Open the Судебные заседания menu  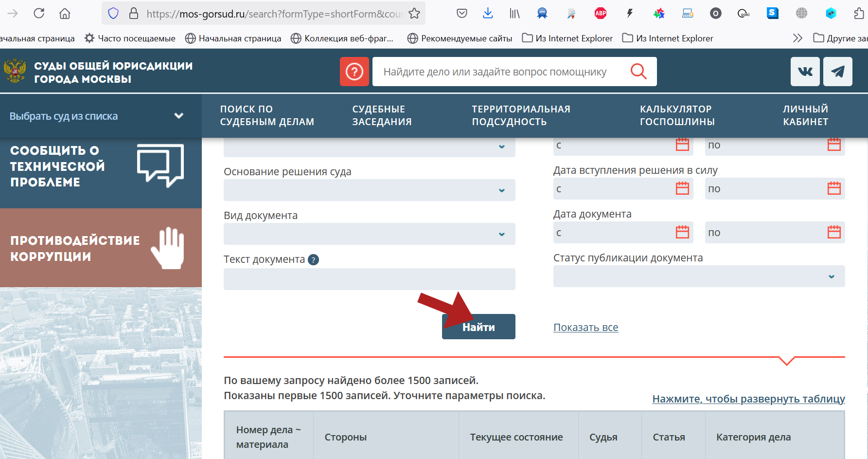click(x=382, y=115)
